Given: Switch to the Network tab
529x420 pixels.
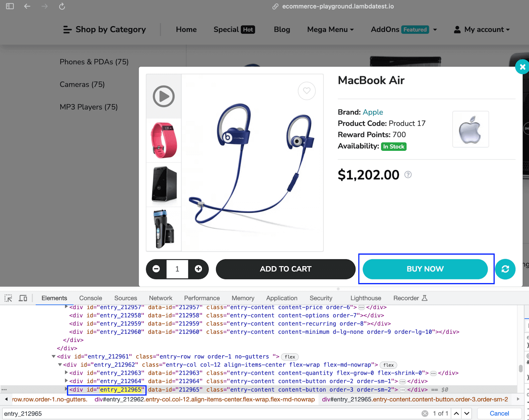Looking at the screenshot, I should [x=160, y=298].
